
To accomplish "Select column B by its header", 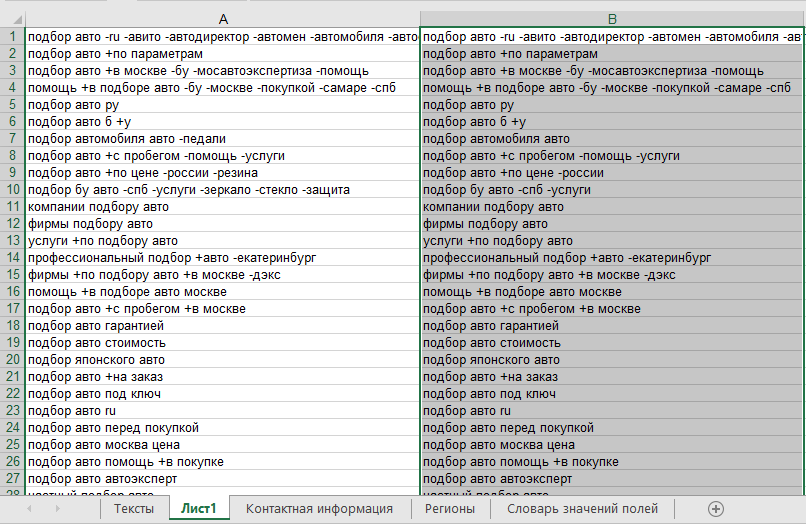I will pyautogui.click(x=612, y=19).
